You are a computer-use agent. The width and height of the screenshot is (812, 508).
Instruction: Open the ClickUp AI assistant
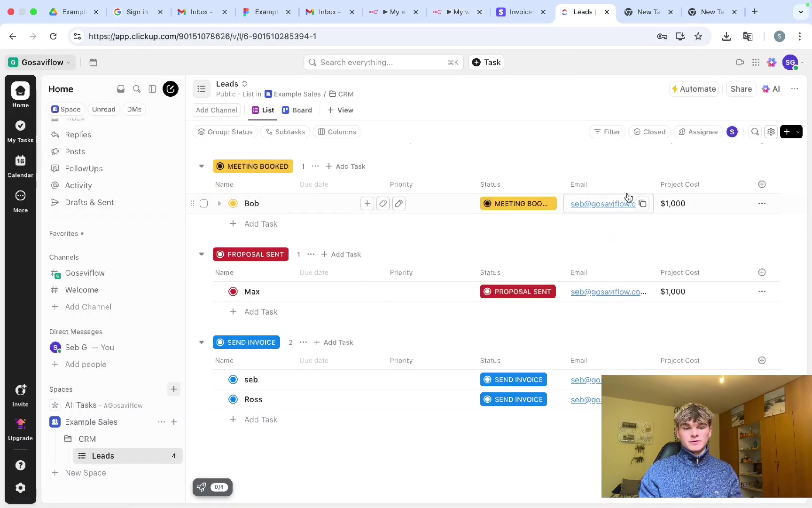pyautogui.click(x=771, y=89)
